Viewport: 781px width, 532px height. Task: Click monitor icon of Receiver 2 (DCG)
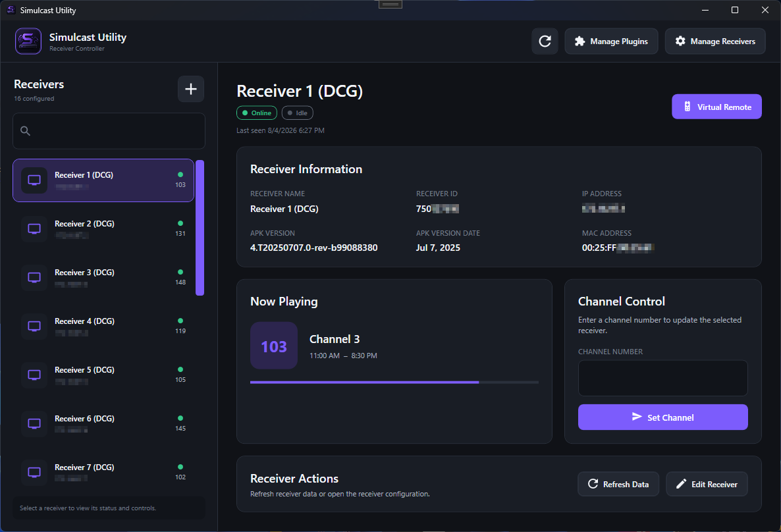(34, 229)
